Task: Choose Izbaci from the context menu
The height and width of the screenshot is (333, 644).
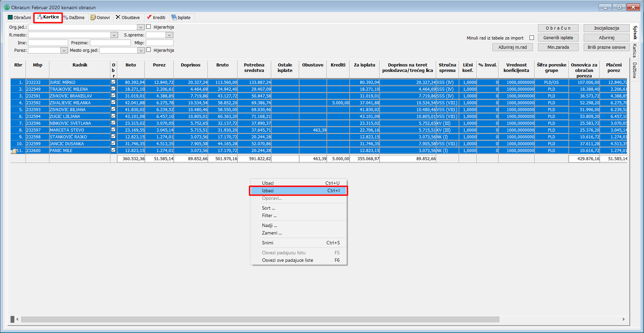Action: (298, 191)
